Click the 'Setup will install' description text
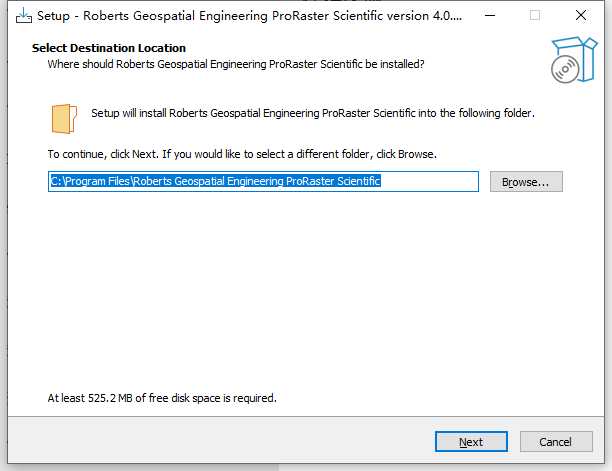The width and height of the screenshot is (612, 471). pyautogui.click(x=313, y=113)
